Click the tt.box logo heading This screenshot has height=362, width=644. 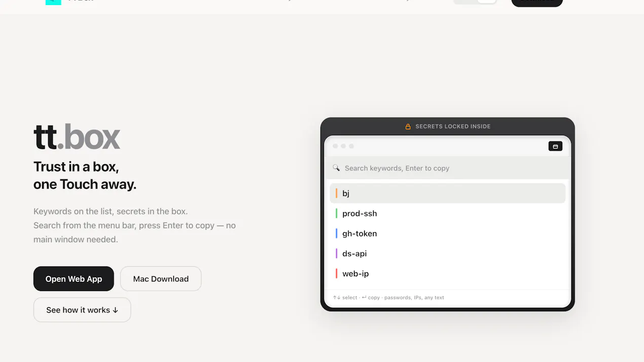click(77, 137)
